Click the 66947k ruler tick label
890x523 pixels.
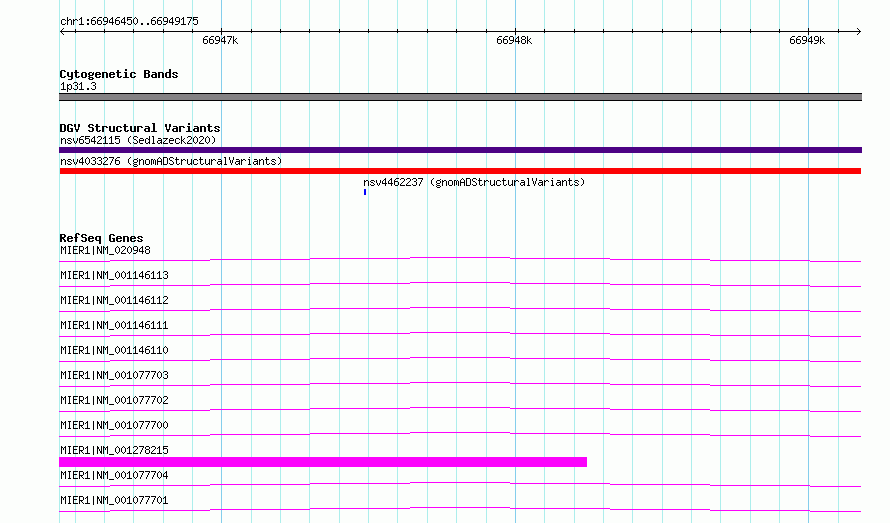[220, 40]
